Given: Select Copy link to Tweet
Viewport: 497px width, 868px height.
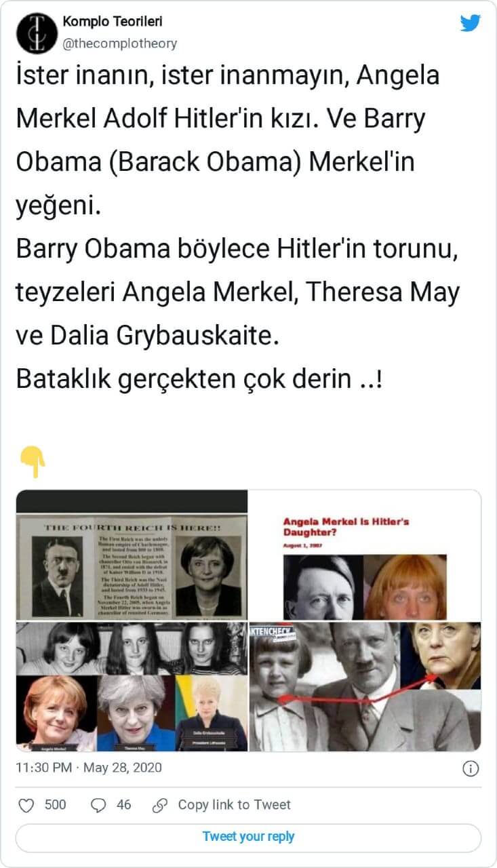Looking at the screenshot, I should [x=234, y=805].
